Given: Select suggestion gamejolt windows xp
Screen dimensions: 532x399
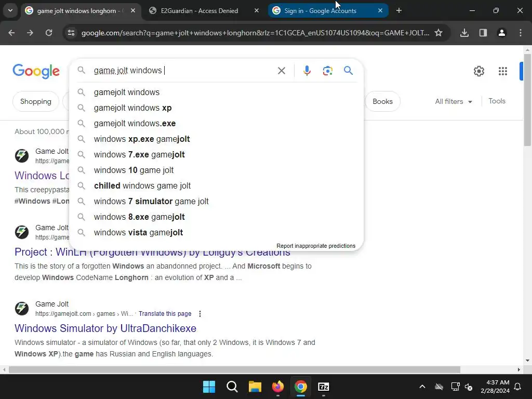Looking at the screenshot, I should [216, 108].
